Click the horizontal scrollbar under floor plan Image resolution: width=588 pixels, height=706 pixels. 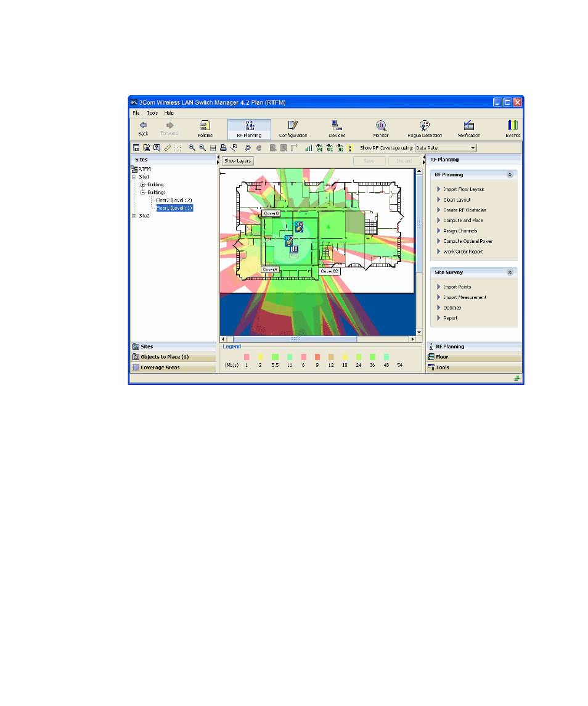point(317,339)
